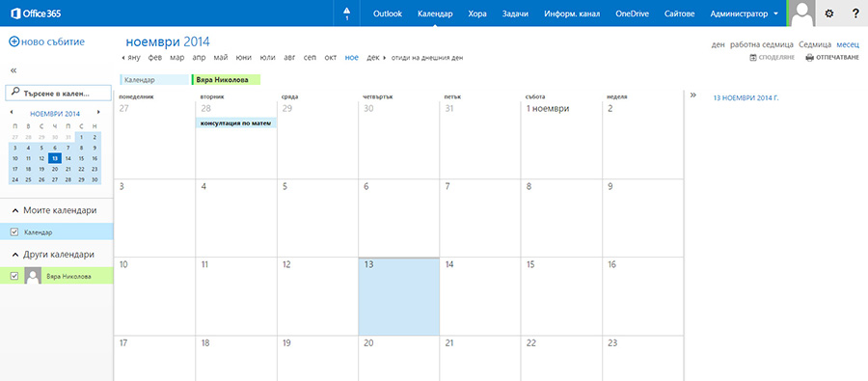Uncheck the Вяра Николова calendar checkbox
This screenshot has width=868, height=381.
(x=14, y=276)
